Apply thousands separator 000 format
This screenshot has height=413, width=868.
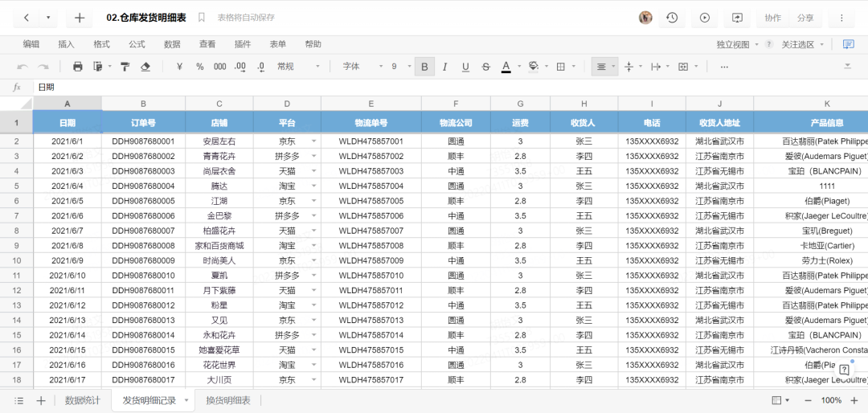coord(219,67)
